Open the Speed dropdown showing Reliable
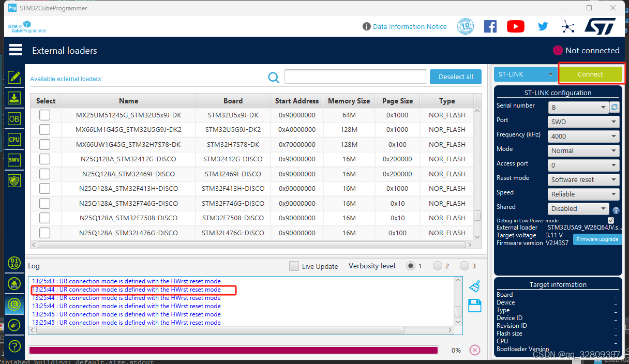The width and height of the screenshot is (629, 364). click(x=584, y=194)
